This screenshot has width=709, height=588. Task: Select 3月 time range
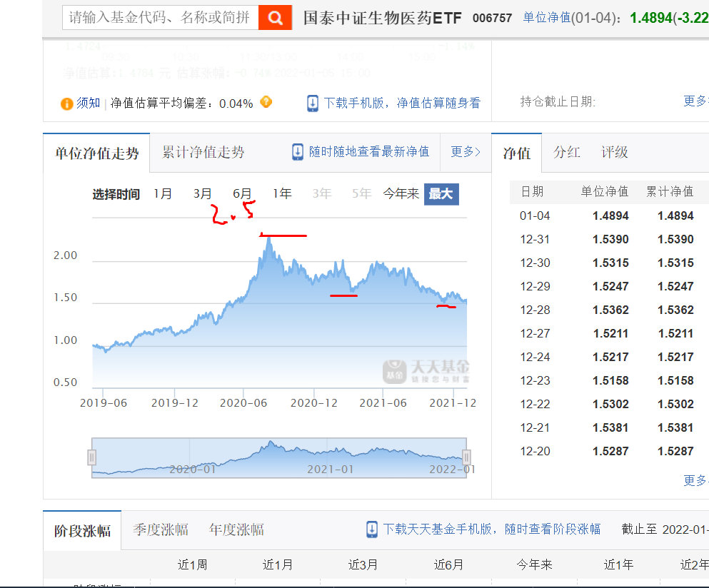click(203, 194)
